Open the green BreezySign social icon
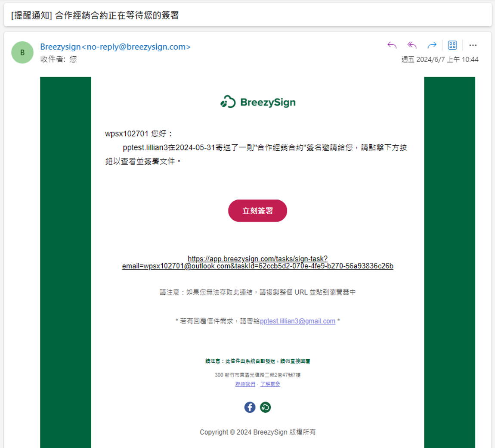The height and width of the screenshot is (448, 495). point(266,407)
